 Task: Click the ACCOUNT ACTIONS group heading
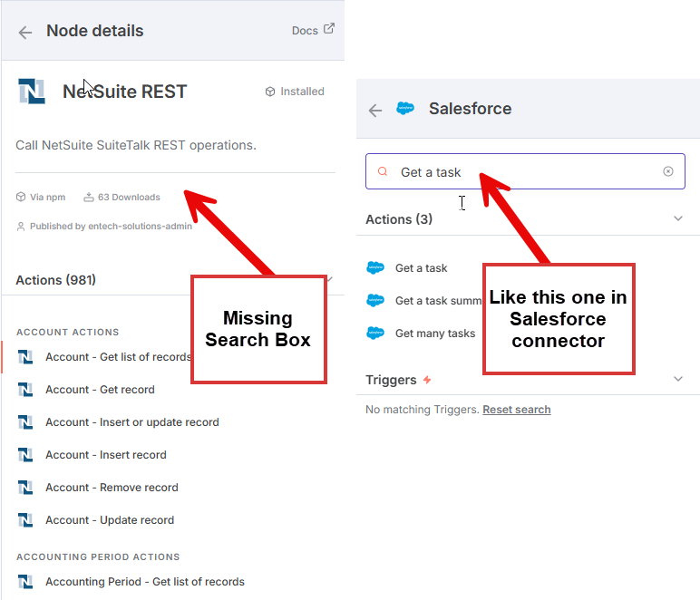(68, 332)
